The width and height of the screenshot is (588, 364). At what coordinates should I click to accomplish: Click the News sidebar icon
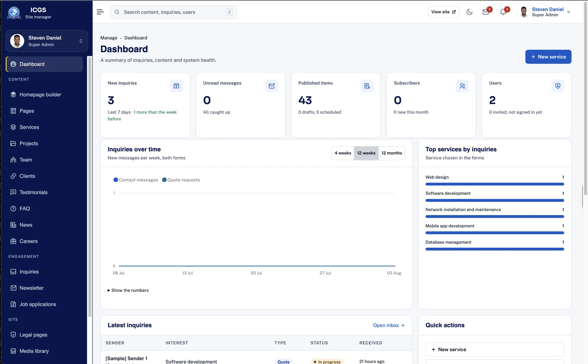[13, 225]
